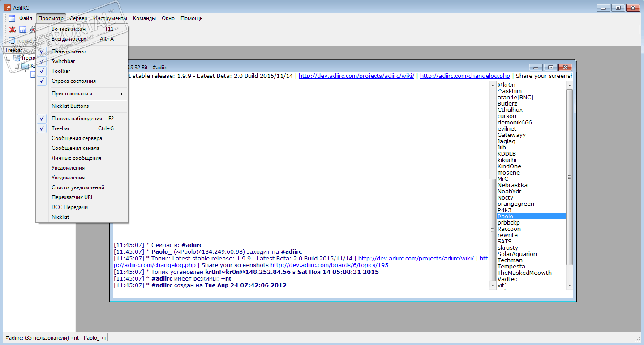Choose Всегда поверх from the menu
The width and height of the screenshot is (644, 345).
pos(82,39)
